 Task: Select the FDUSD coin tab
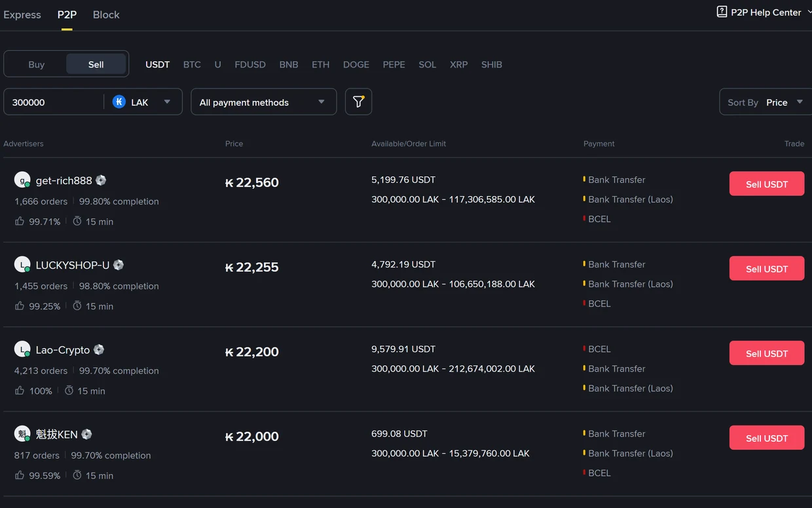pyautogui.click(x=250, y=64)
